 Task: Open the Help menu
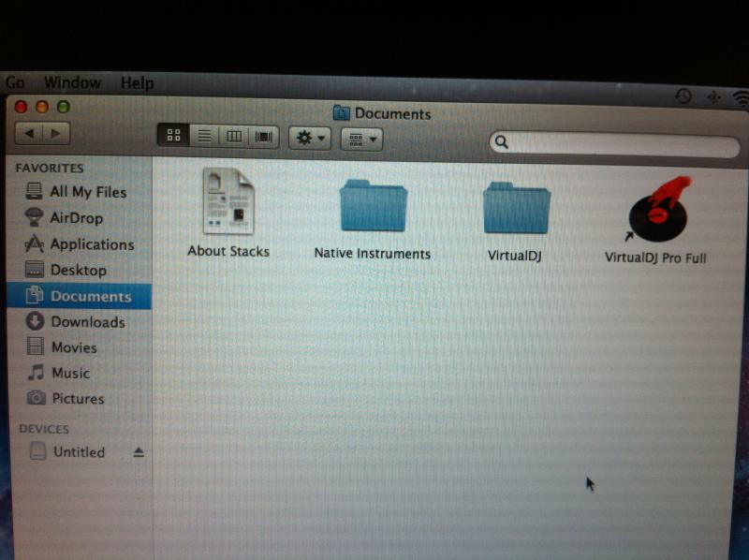(x=137, y=83)
